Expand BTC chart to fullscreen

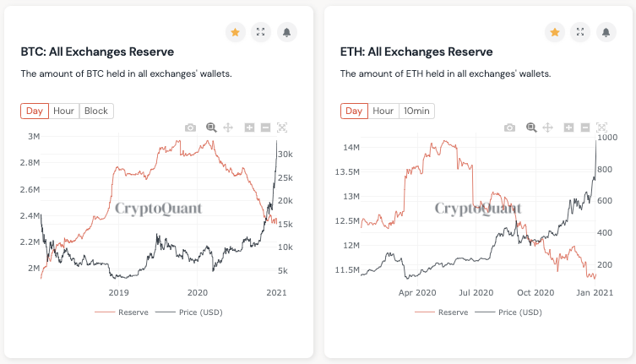coord(261,32)
